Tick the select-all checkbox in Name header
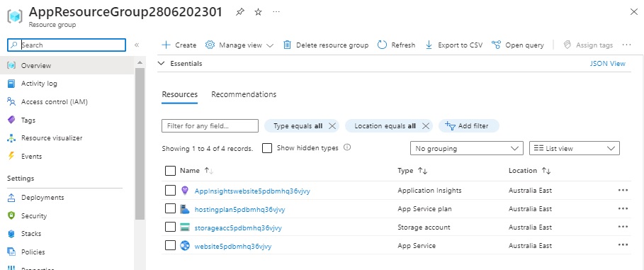 (x=170, y=171)
